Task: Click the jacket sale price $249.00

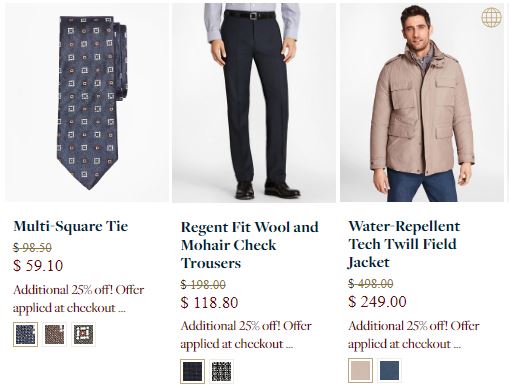Action: (377, 302)
